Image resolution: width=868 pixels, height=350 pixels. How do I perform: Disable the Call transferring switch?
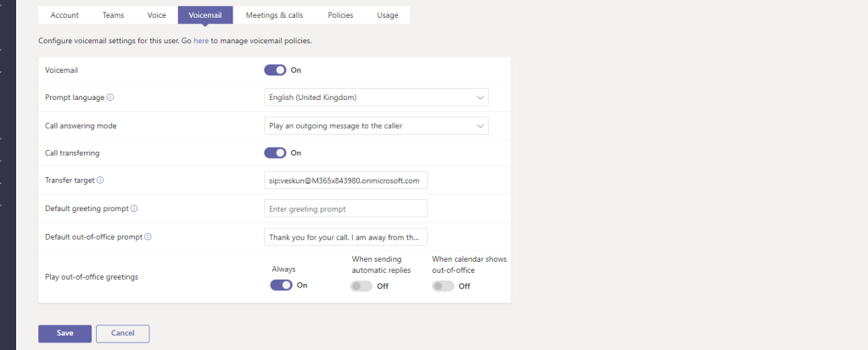click(275, 153)
